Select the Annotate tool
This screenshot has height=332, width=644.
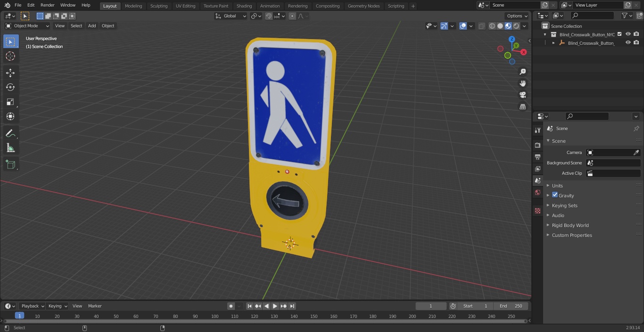tap(10, 133)
